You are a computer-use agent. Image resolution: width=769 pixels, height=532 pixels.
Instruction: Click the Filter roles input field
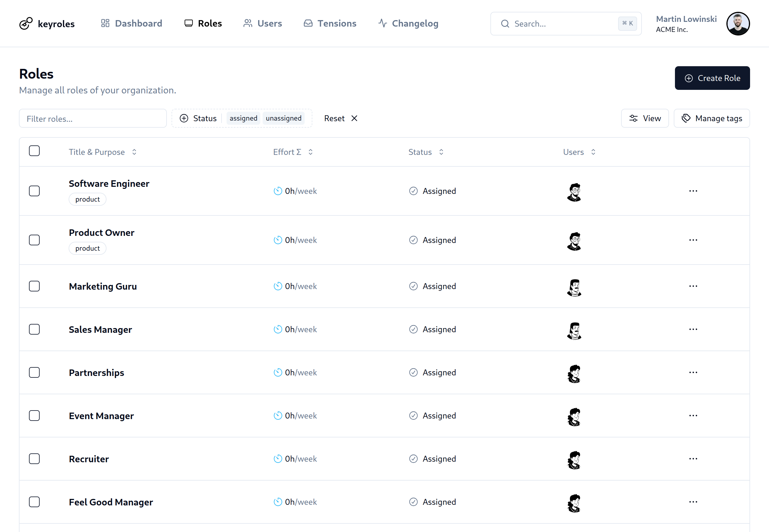93,118
